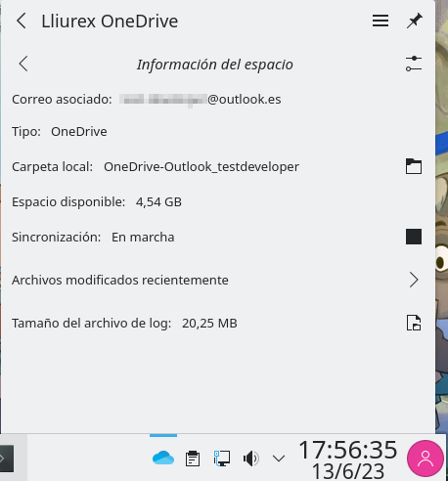Screen dimensions: 448x481
Task: Open the pink user avatar button
Action: 426,459
